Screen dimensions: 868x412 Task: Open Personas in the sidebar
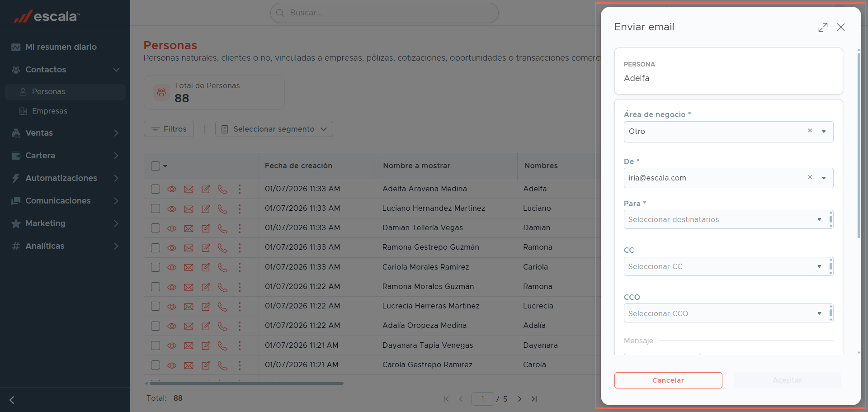[65, 92]
